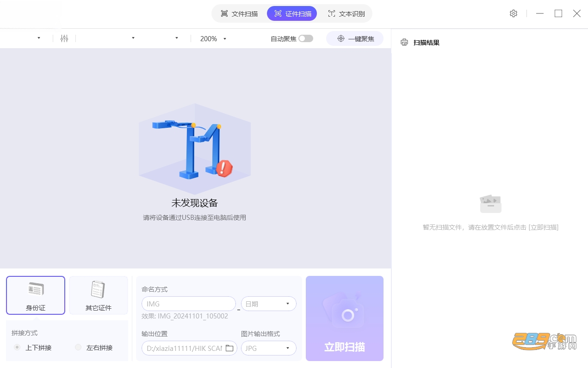Click the 请将设备通过USB连接 instruction text

[x=195, y=217]
